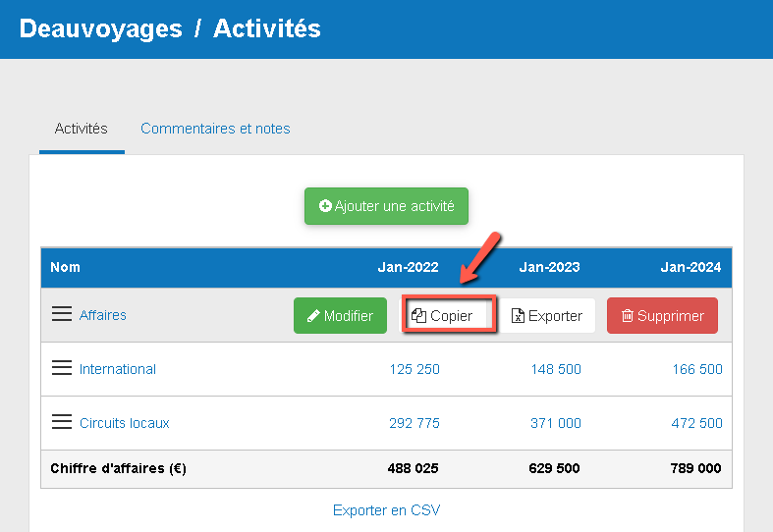Click the trash icon on Supprimer button

(x=628, y=316)
